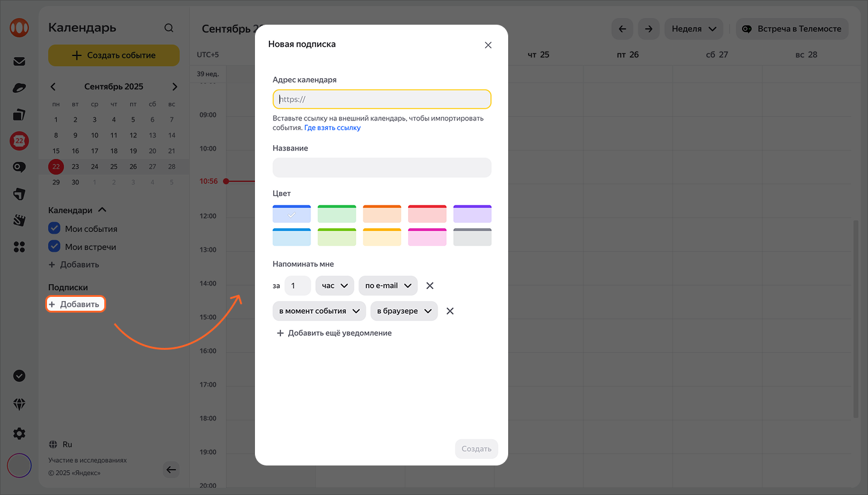Open the час time unit dropdown

(x=335, y=285)
